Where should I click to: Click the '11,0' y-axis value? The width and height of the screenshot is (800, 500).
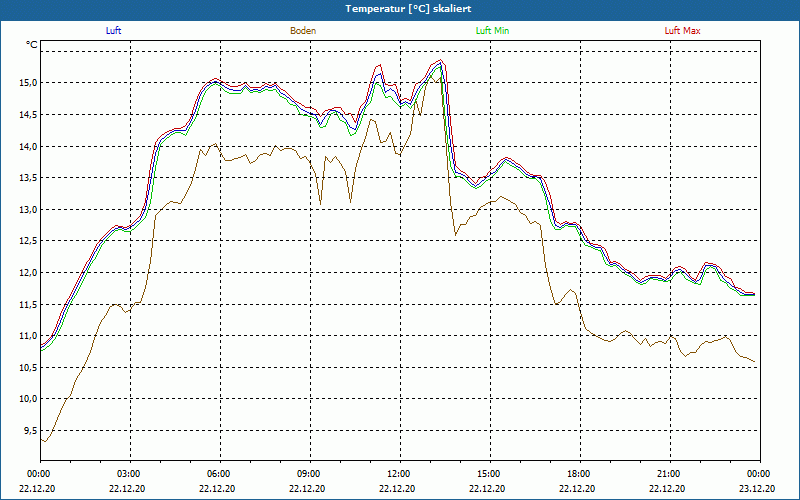pyautogui.click(x=29, y=336)
